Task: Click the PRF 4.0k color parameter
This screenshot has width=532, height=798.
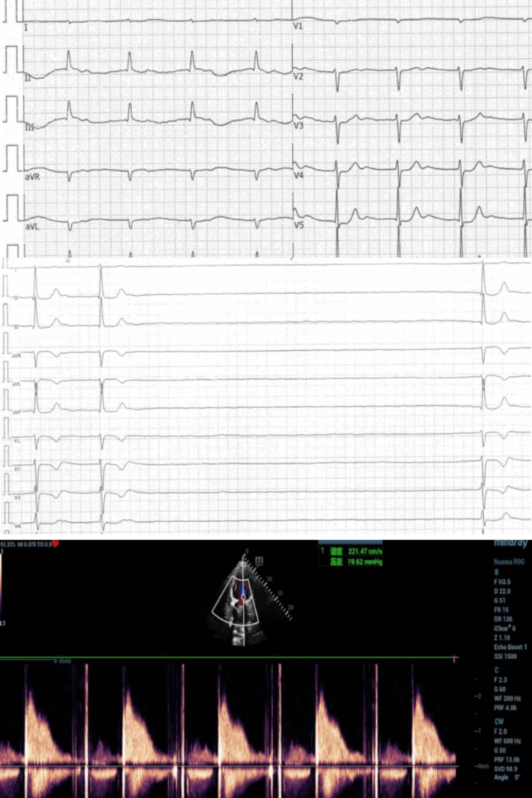Action: click(x=505, y=708)
